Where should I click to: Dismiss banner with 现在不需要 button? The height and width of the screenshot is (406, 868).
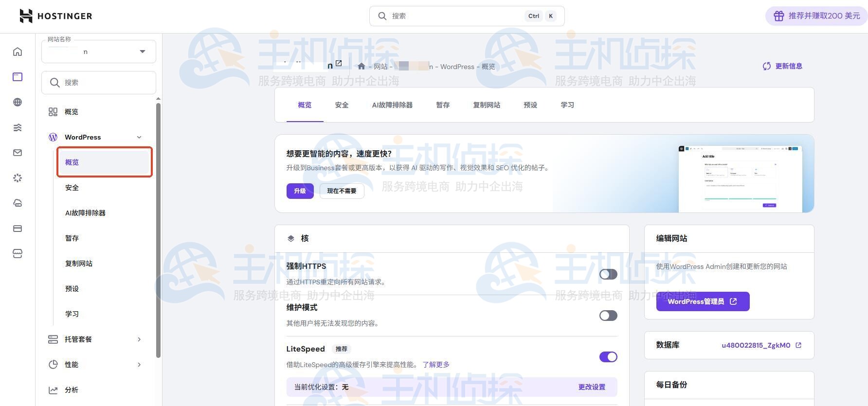tap(342, 191)
